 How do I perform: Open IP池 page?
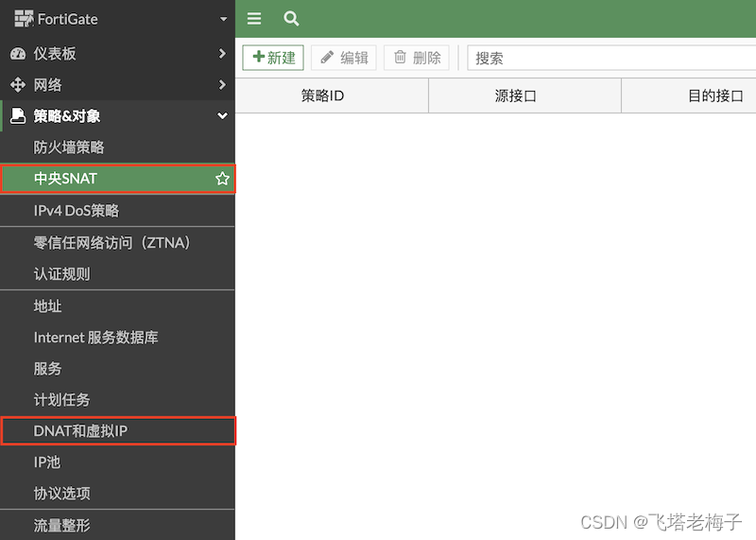pos(117,462)
